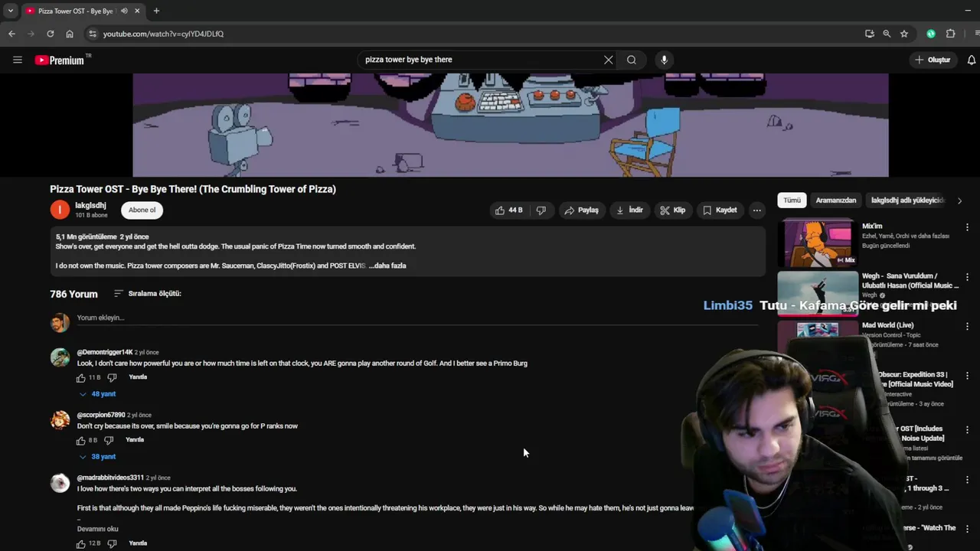Click the address bar URL

[x=163, y=34]
